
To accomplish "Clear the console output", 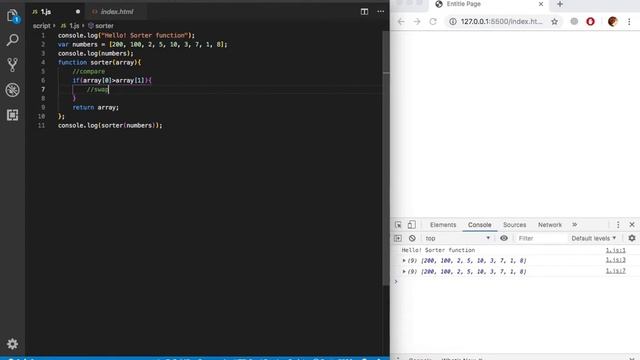I will click(x=412, y=238).
